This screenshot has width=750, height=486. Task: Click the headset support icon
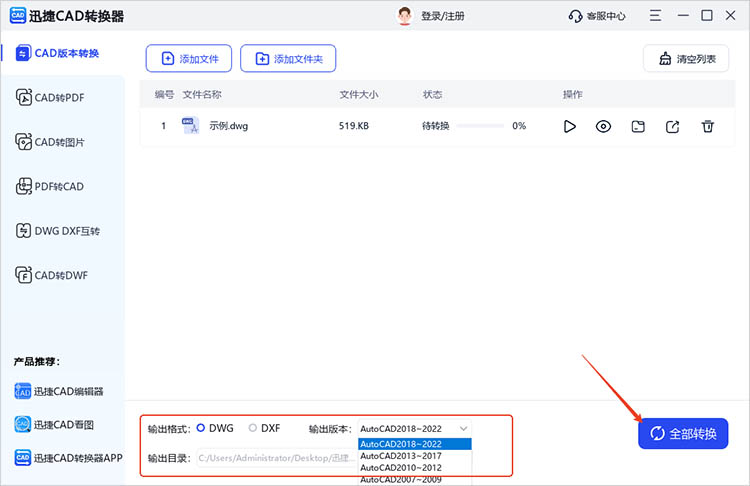point(575,16)
